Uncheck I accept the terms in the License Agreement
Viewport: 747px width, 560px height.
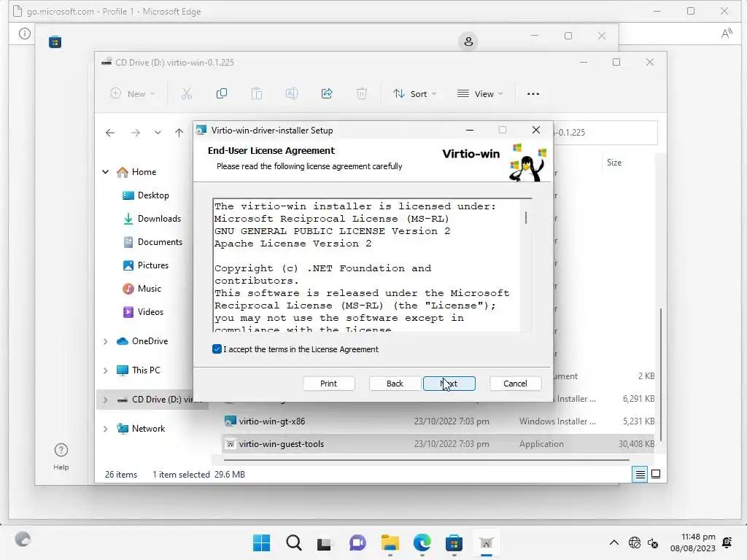tap(217, 349)
